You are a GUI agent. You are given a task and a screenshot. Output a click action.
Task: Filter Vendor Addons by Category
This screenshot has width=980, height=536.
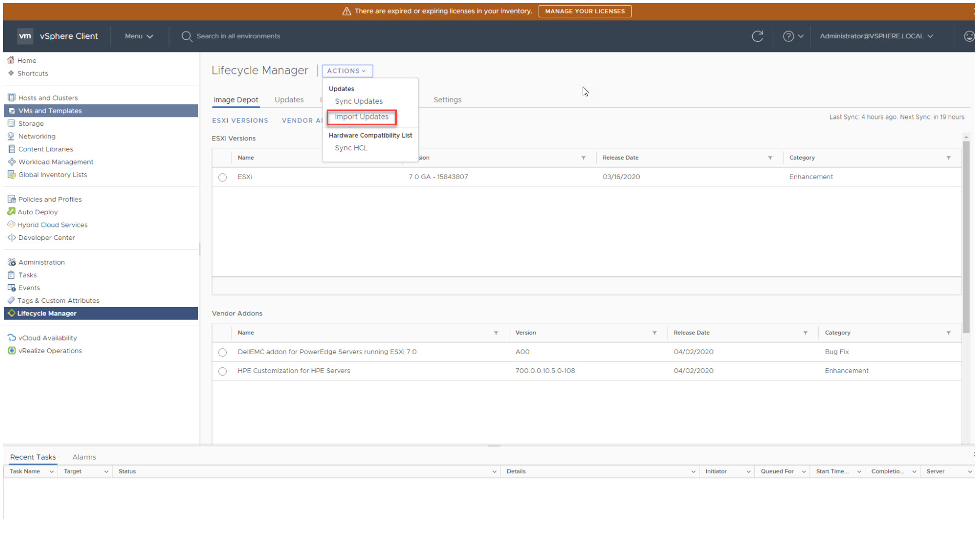[x=949, y=333]
